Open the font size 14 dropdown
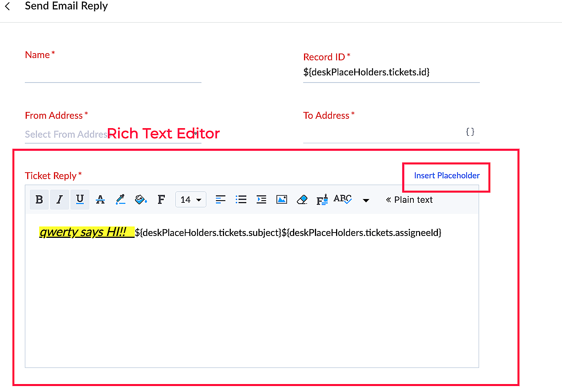Screen dimensions: 562x392 (x=190, y=200)
